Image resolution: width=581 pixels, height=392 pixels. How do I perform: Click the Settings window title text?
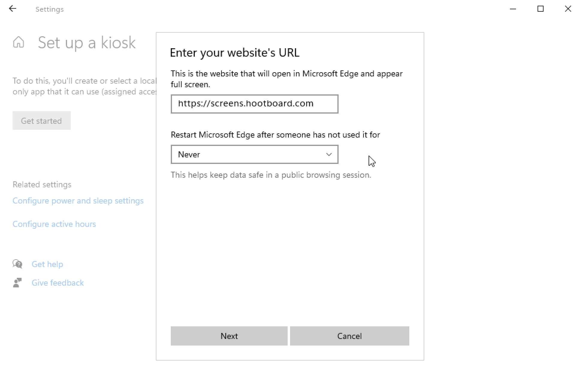(x=49, y=9)
